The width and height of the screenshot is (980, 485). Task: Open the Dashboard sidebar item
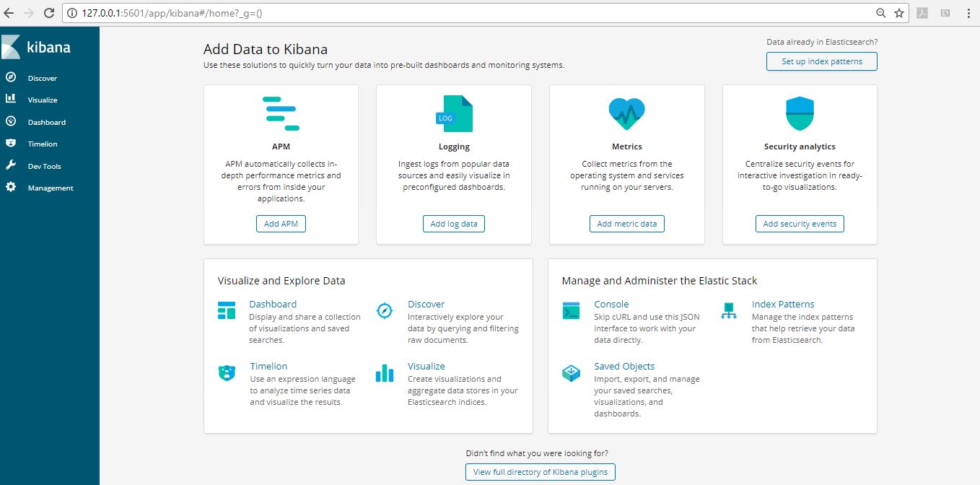point(45,121)
